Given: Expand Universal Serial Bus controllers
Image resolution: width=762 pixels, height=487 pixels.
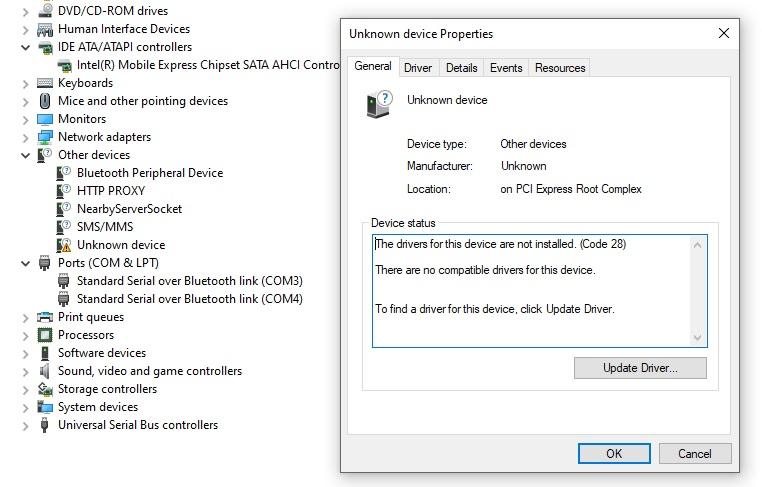Looking at the screenshot, I should pos(25,426).
